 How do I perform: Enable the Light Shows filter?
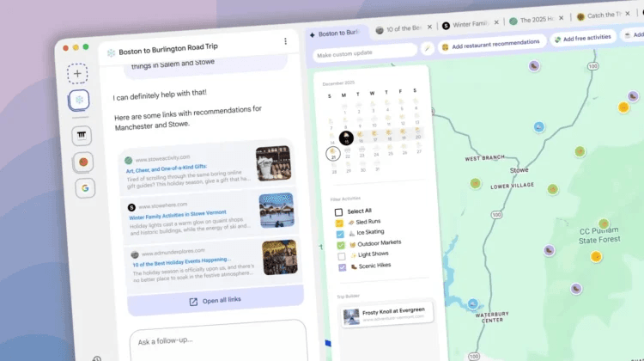tap(341, 256)
